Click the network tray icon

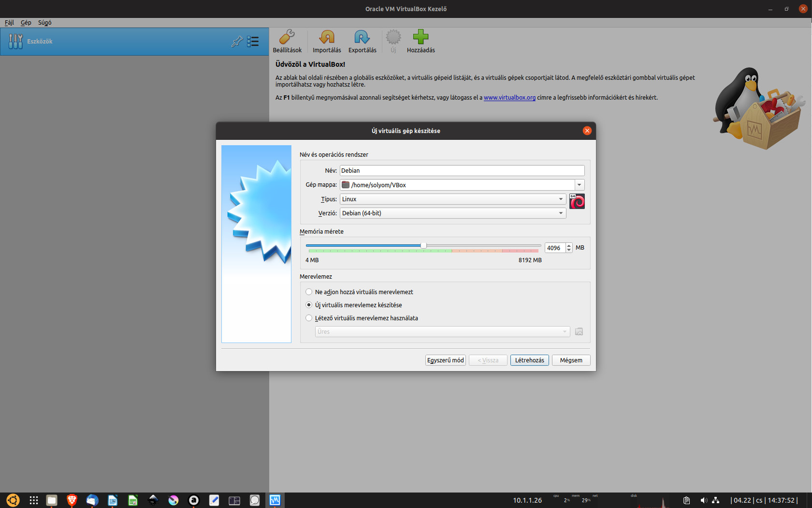coord(716,500)
